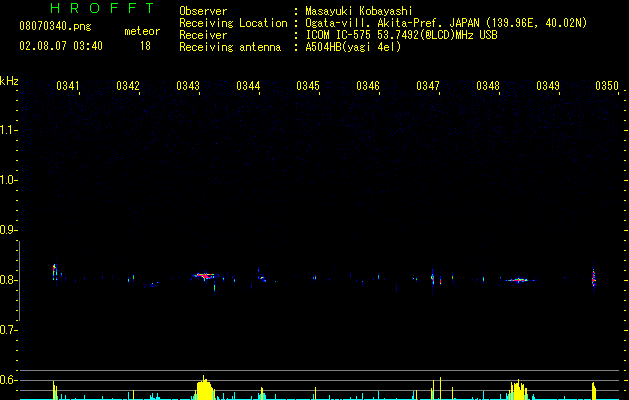This screenshot has width=629, height=400.
Task: Click the 0.8 kHz axis label
Action: pyautogui.click(x=8, y=280)
